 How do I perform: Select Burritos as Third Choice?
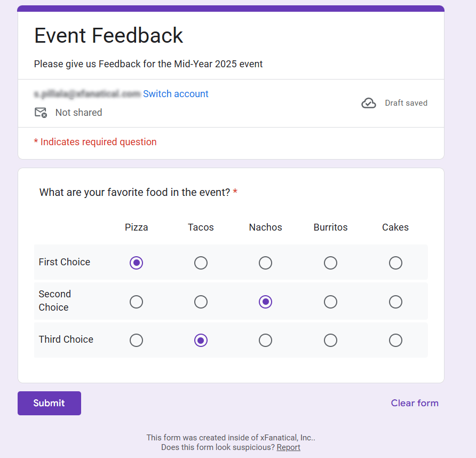[x=330, y=340]
